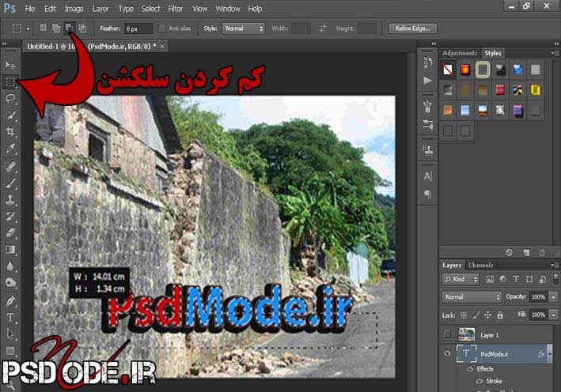Click Clear Style icon at Styles panel bottom
The image size is (561, 392).
point(509,253)
